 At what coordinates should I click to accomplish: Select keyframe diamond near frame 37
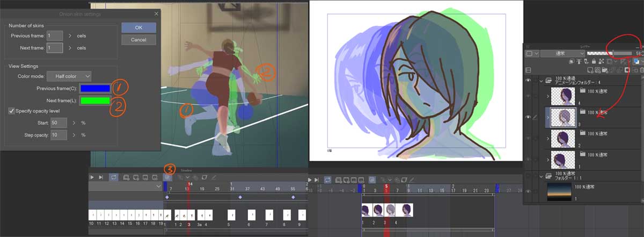pos(240,197)
